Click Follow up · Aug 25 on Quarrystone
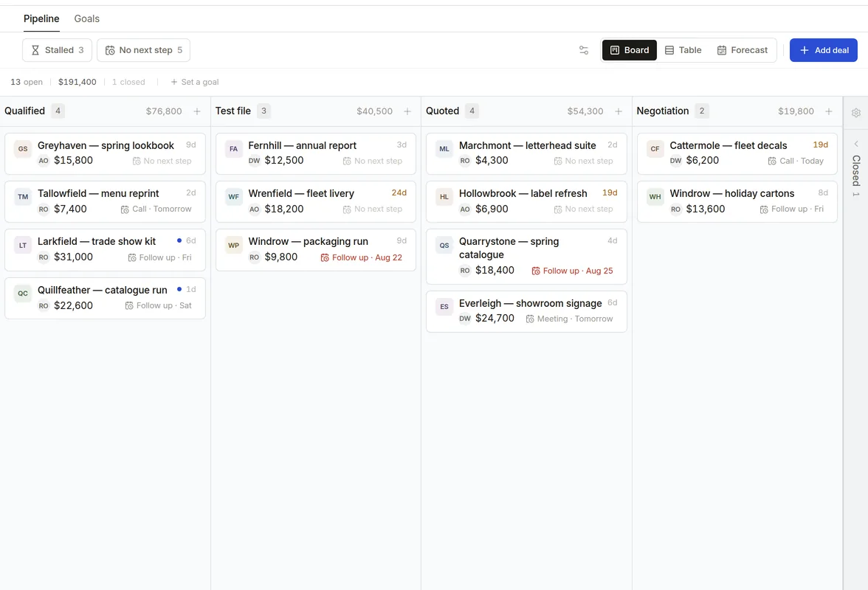Image resolution: width=868 pixels, height=590 pixels. 573,271
